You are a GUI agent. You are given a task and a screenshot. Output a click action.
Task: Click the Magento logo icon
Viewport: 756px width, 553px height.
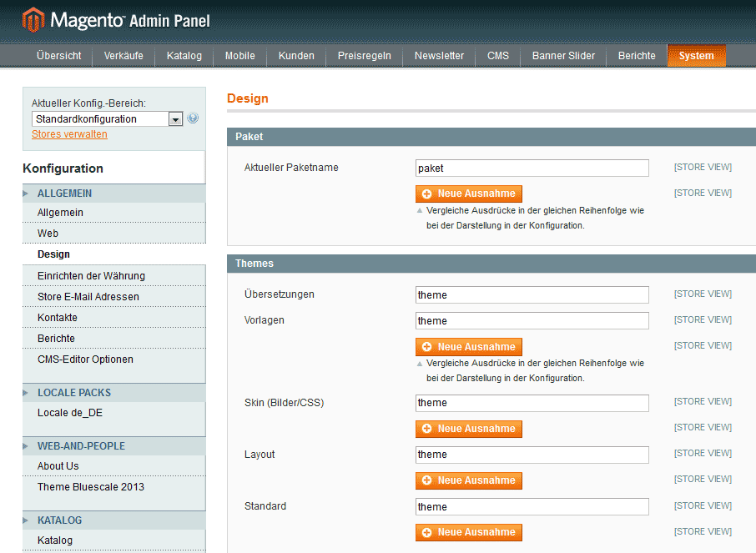click(x=33, y=19)
